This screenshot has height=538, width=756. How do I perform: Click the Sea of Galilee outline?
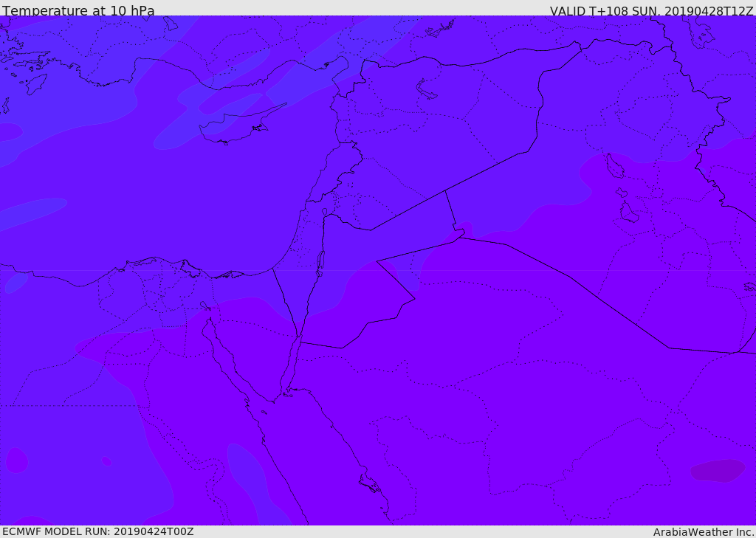(325, 212)
